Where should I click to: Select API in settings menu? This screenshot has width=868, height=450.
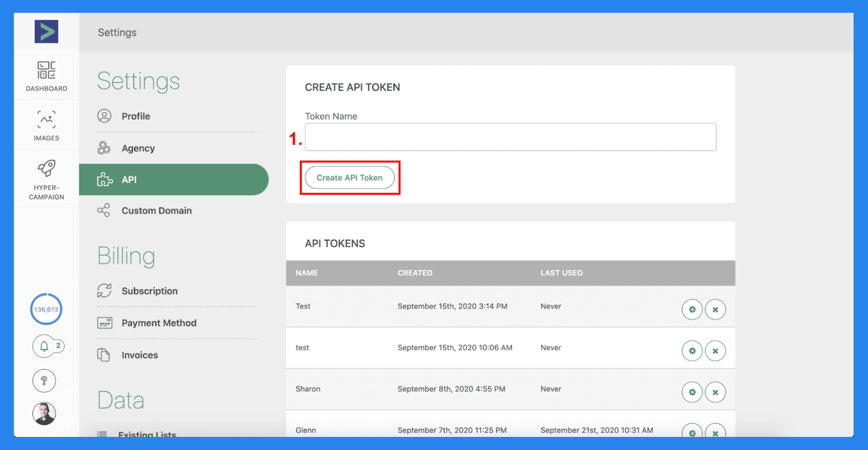pyautogui.click(x=174, y=179)
